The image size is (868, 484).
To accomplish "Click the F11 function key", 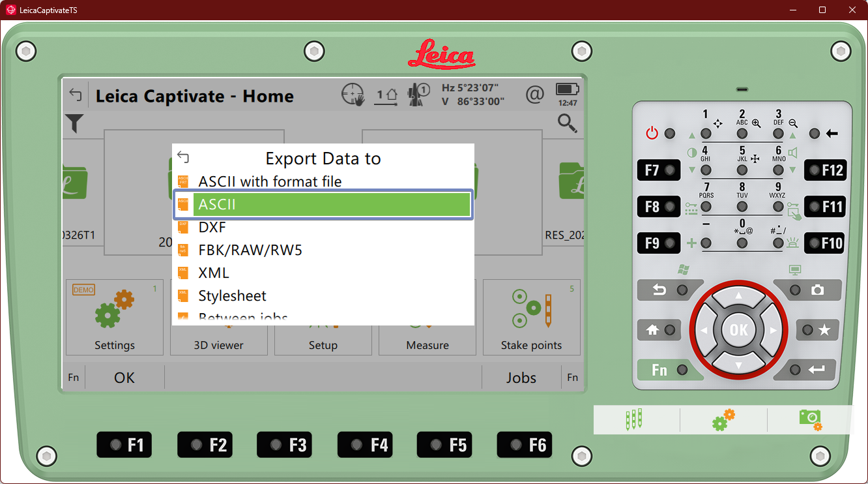I will click(x=825, y=207).
